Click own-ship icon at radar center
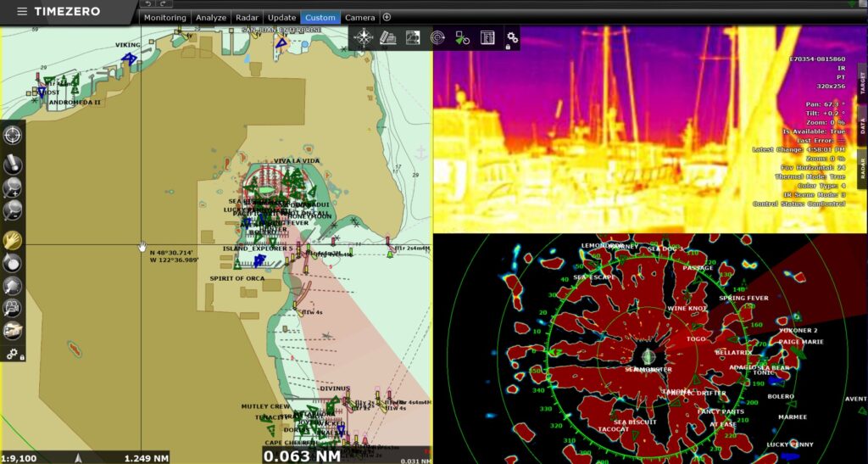 (x=648, y=355)
